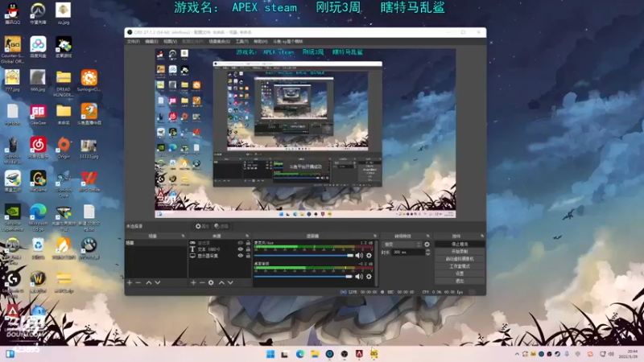Move selected source up with the up arrow
This screenshot has width=644, height=362.
221,283
